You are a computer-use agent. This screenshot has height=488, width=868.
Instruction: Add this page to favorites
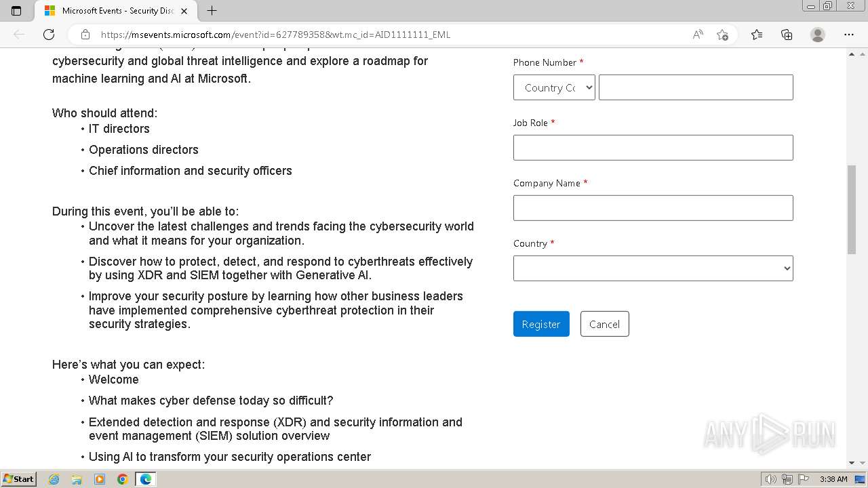coord(722,35)
